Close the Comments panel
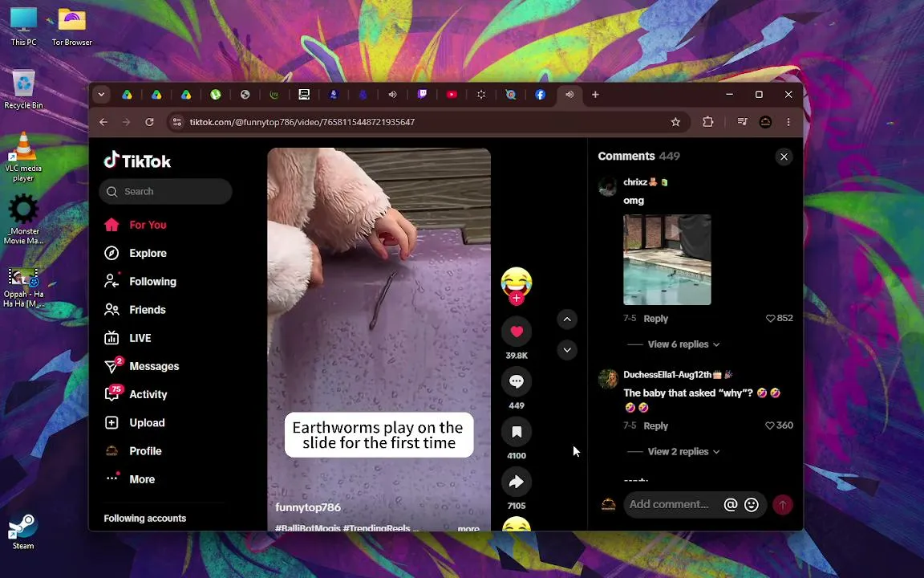This screenshot has height=578, width=924. 784,157
